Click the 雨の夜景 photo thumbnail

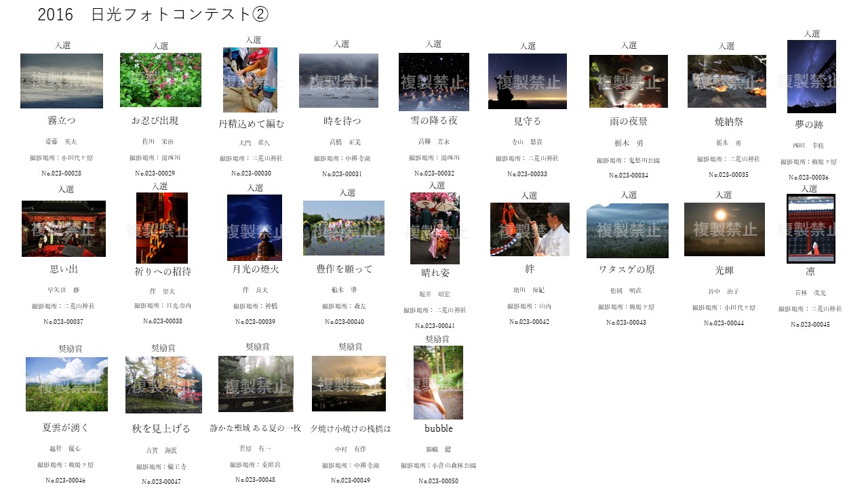point(627,81)
